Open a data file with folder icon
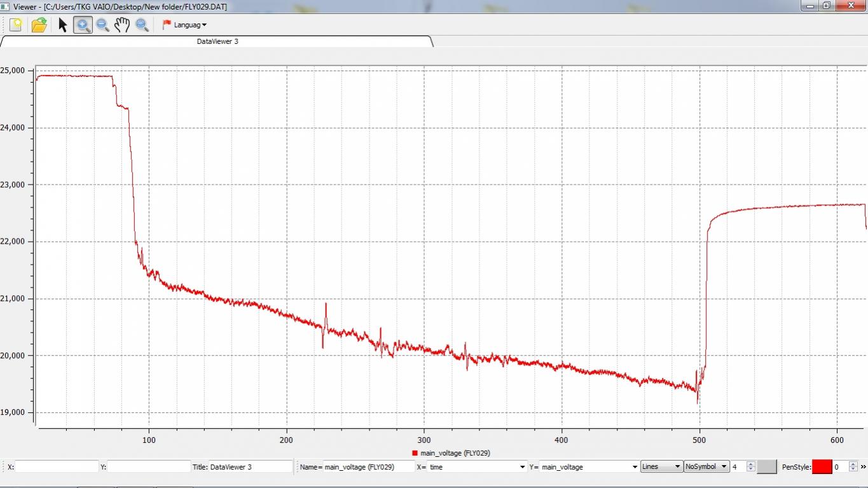Screen dimensions: 868x488 (x=39, y=25)
